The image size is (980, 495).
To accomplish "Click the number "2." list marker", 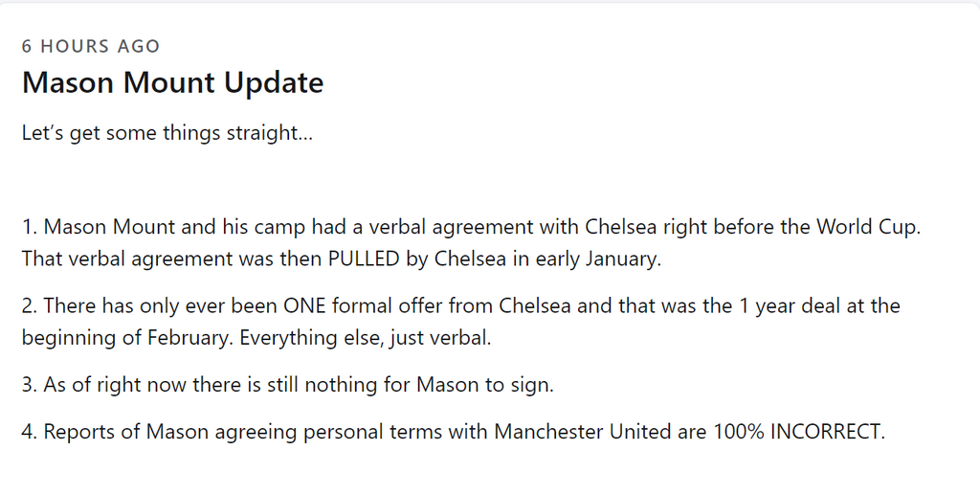I will 30,306.
